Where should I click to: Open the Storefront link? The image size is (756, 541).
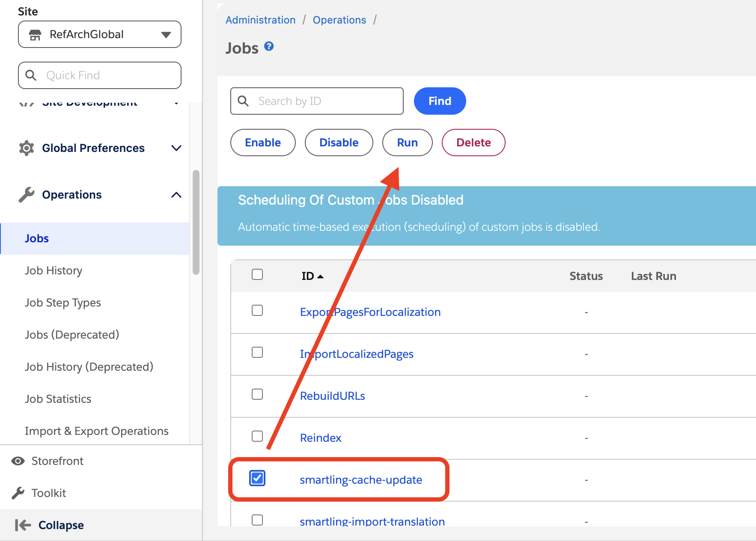point(57,461)
